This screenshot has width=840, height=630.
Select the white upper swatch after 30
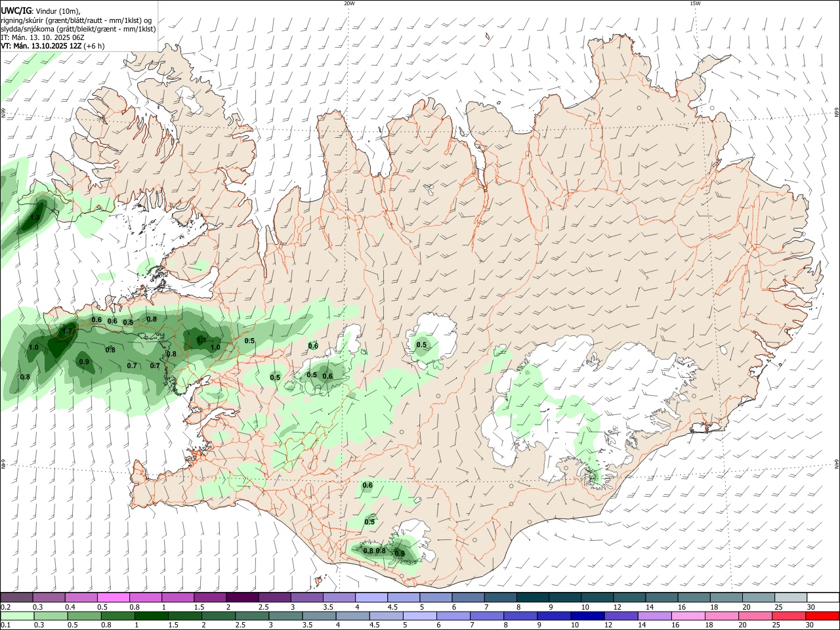point(823,598)
